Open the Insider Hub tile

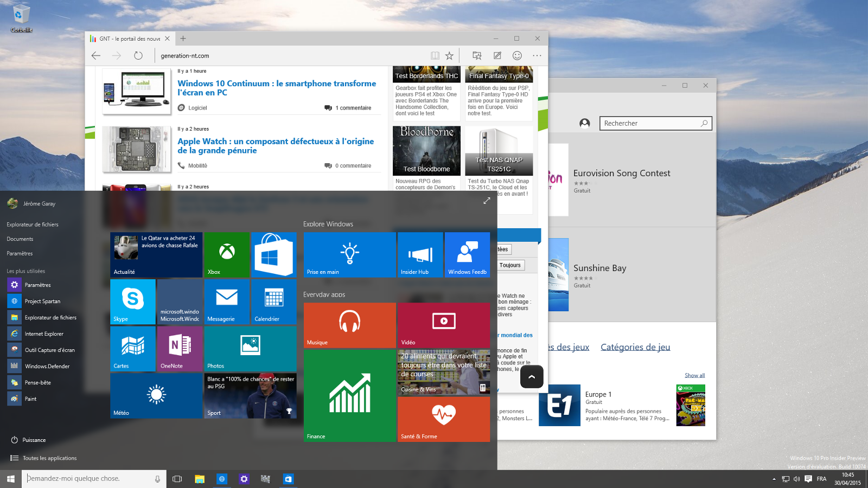[420, 255]
